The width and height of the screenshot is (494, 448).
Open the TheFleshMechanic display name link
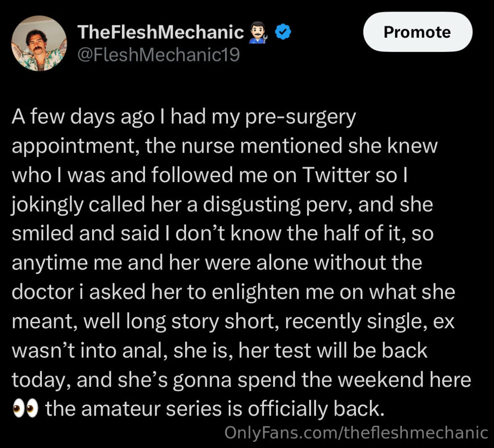[160, 32]
